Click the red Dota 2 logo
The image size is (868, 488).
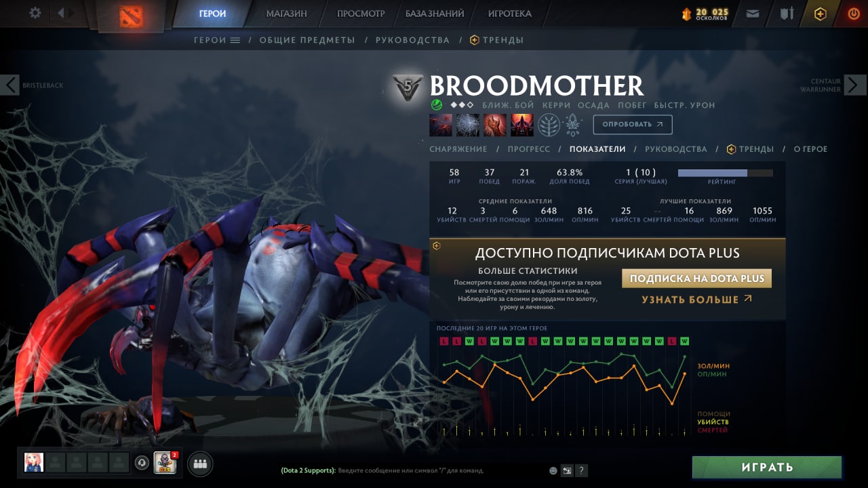132,16
